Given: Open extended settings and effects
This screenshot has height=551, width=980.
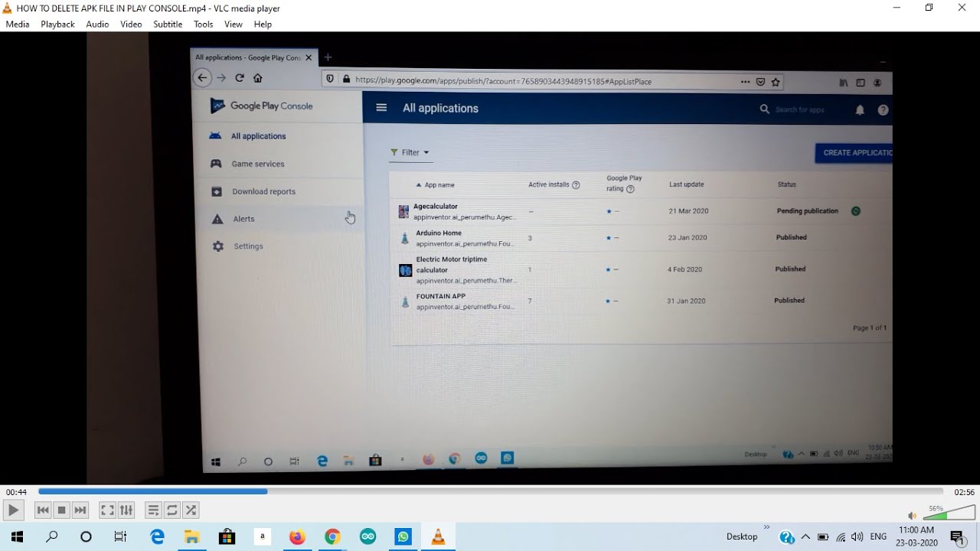Looking at the screenshot, I should tap(126, 510).
